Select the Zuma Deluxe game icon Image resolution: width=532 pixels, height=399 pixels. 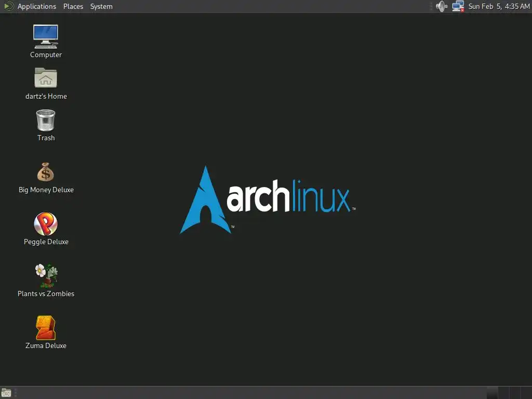pos(46,328)
